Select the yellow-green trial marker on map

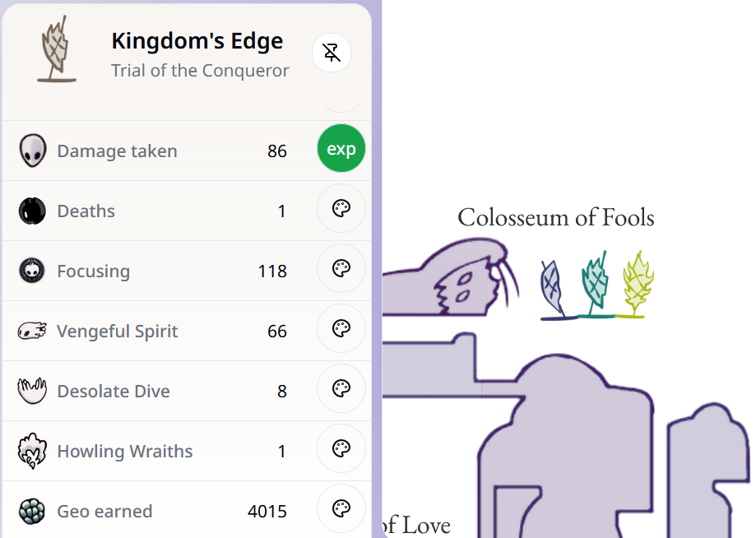[636, 285]
